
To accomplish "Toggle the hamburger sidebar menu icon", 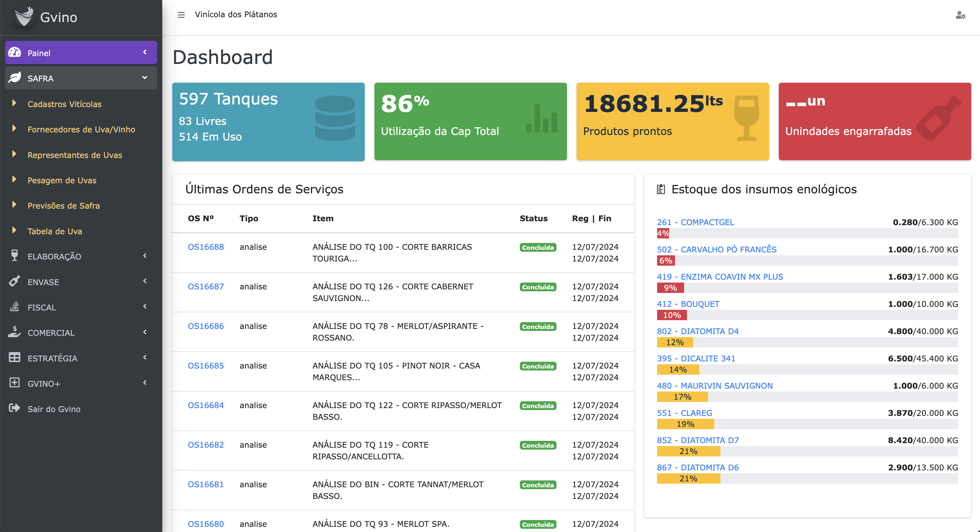I will click(181, 15).
